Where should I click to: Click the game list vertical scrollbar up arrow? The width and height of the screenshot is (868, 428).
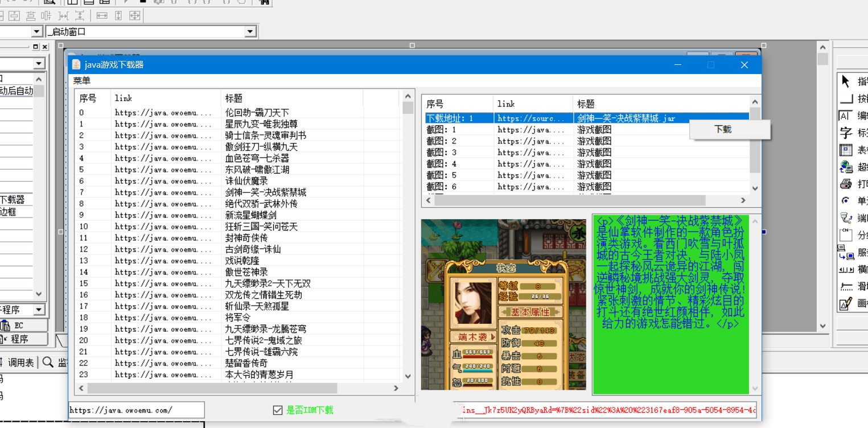coord(408,97)
